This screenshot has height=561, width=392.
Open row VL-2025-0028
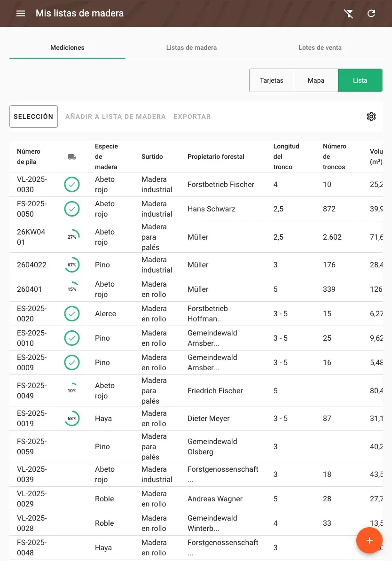196,523
